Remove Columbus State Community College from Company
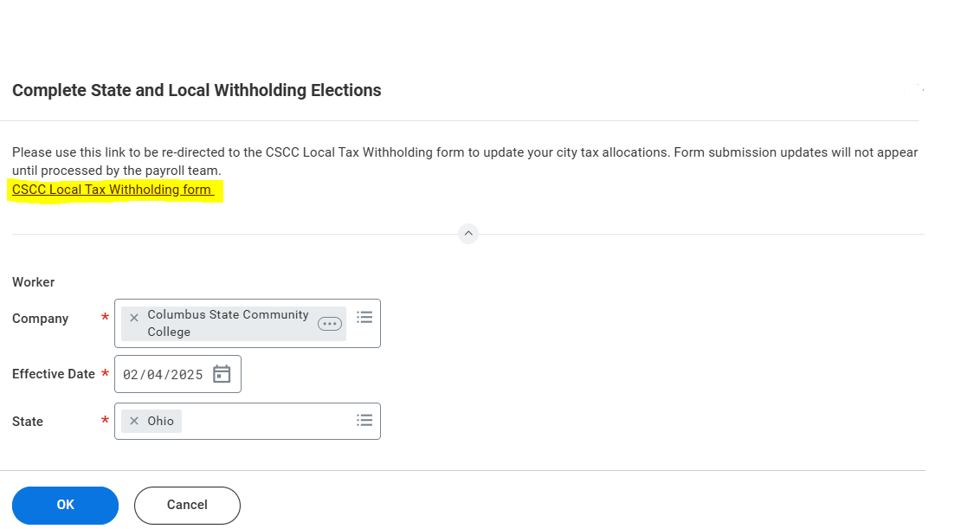The image size is (980, 529). pos(134,318)
